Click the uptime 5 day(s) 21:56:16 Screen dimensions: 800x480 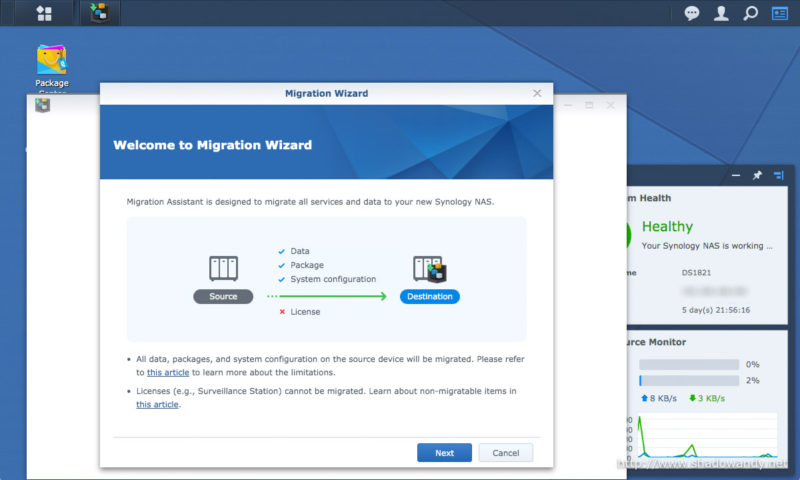click(716, 310)
